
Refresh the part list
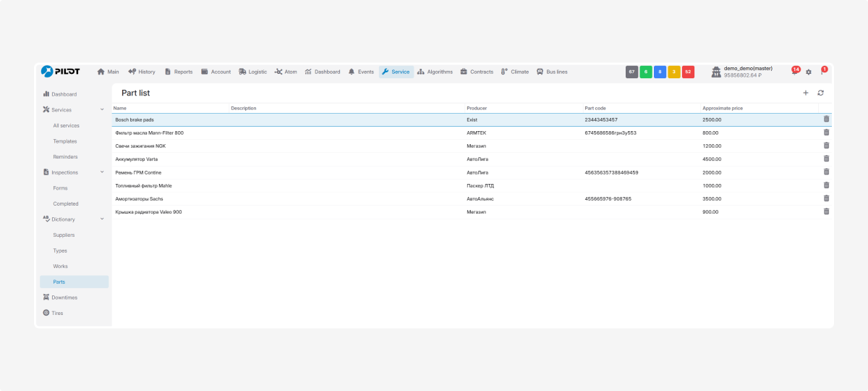point(821,93)
